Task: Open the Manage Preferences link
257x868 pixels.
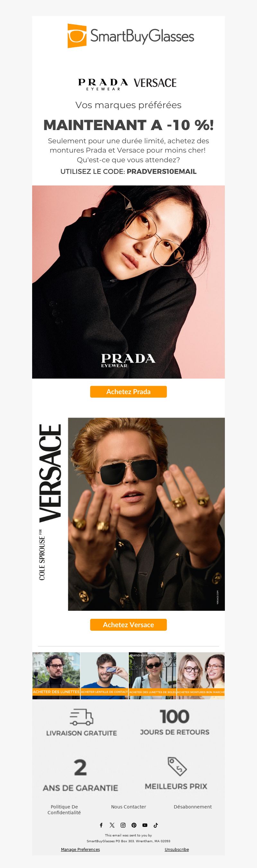Action: pos(80,849)
